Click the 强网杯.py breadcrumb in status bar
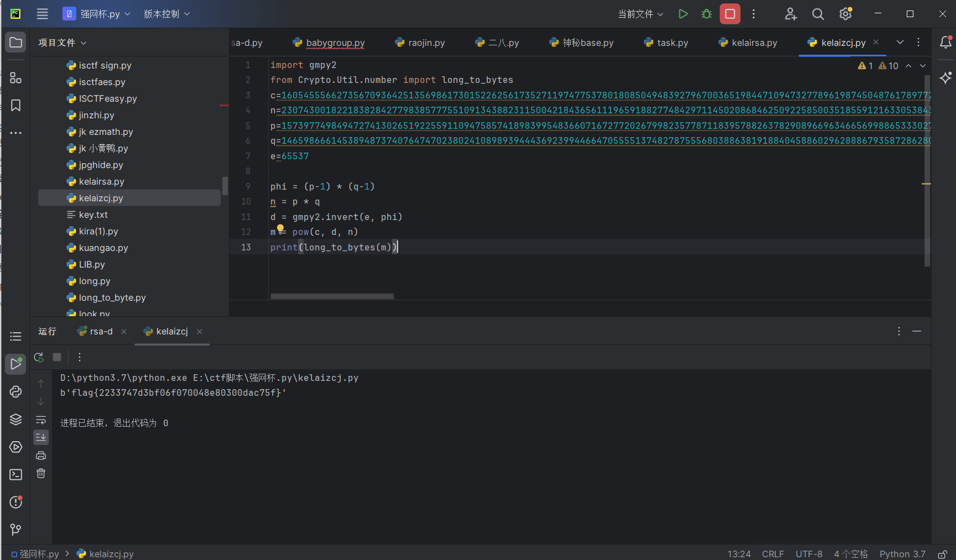Image resolution: width=956 pixels, height=560 pixels. tap(35, 554)
